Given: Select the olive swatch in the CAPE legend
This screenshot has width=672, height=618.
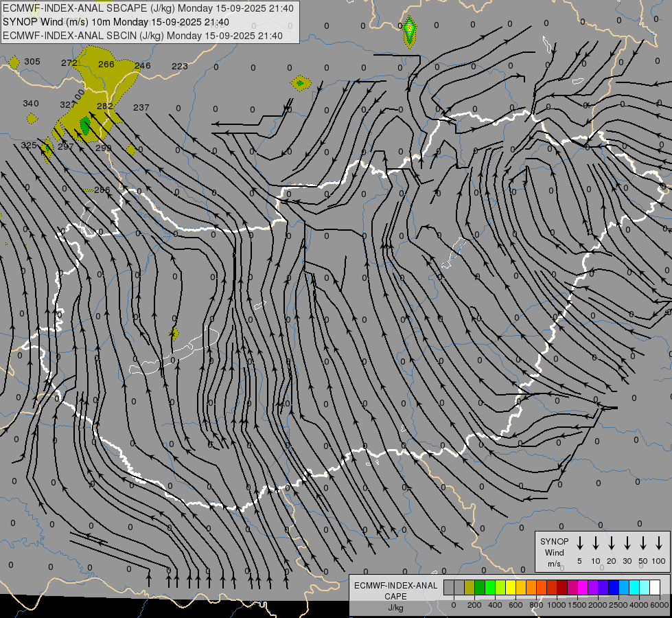Looking at the screenshot, I should [470, 588].
